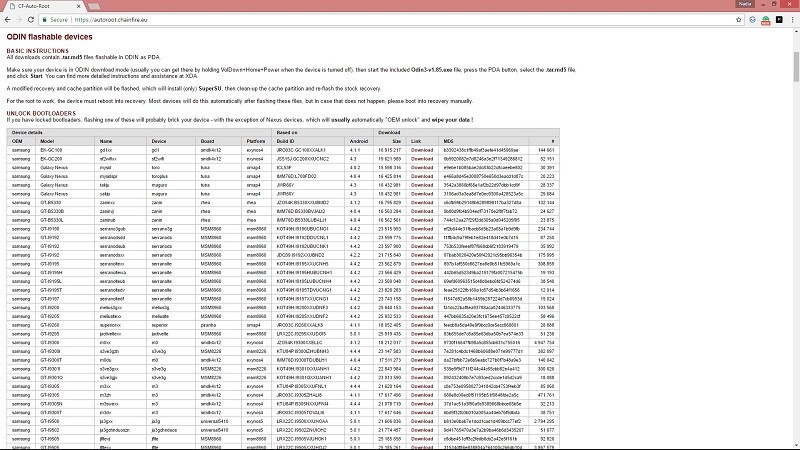Image resolution: width=800 pixels, height=450 pixels.
Task: Download the mysidspr toroplus file
Action: pyautogui.click(x=422, y=177)
